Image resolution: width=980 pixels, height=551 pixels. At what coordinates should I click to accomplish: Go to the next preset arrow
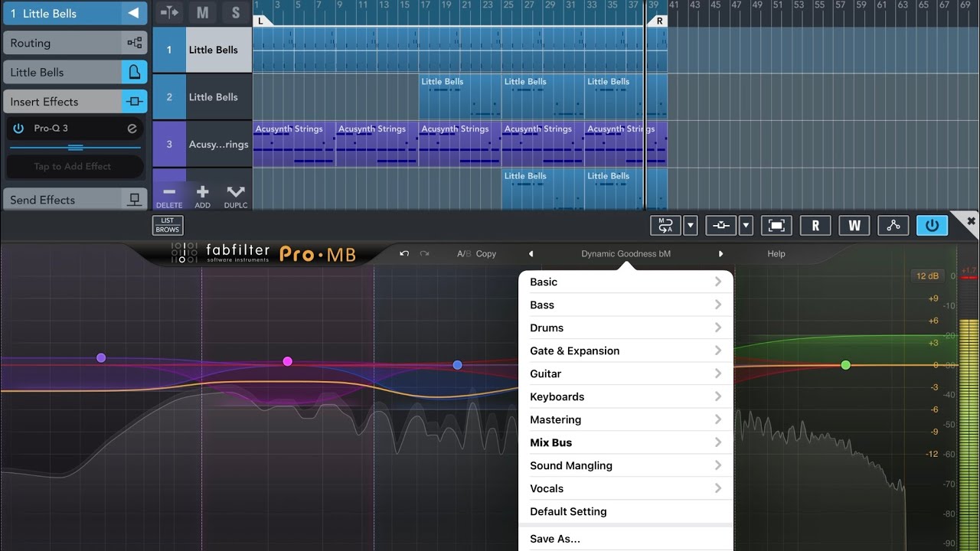(x=720, y=253)
